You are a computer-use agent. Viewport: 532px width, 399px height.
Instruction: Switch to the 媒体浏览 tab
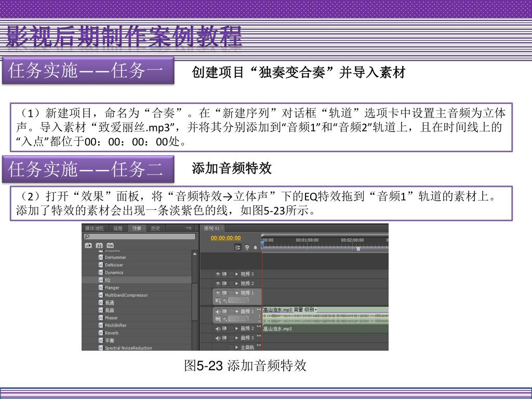pos(94,229)
